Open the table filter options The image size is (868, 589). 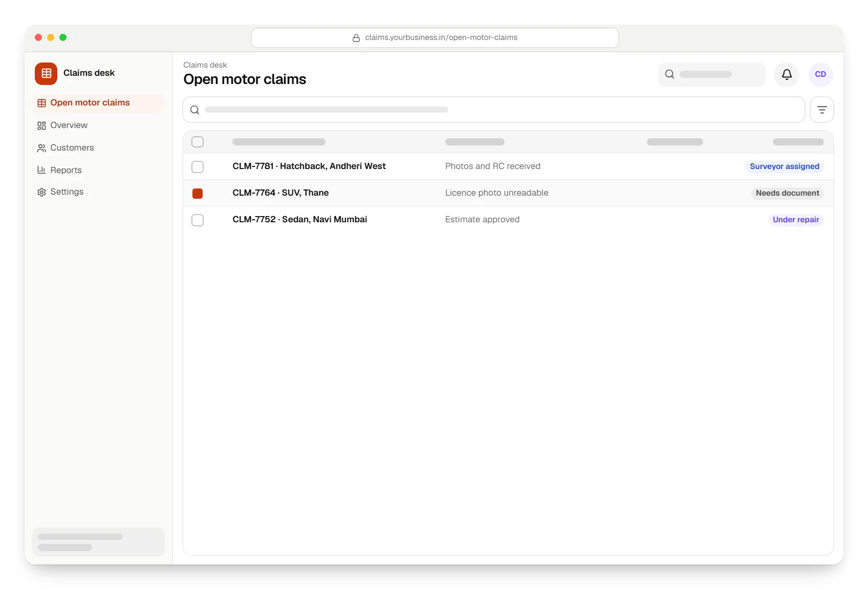pos(822,110)
